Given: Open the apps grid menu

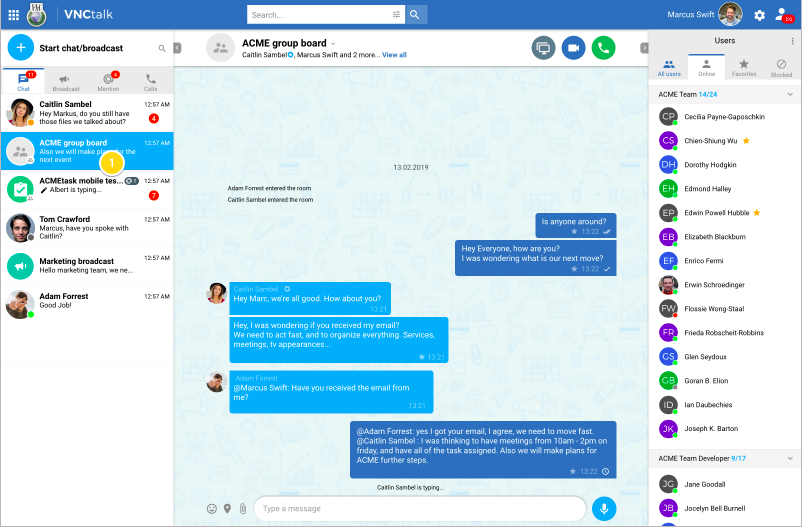Looking at the screenshot, I should (14, 15).
